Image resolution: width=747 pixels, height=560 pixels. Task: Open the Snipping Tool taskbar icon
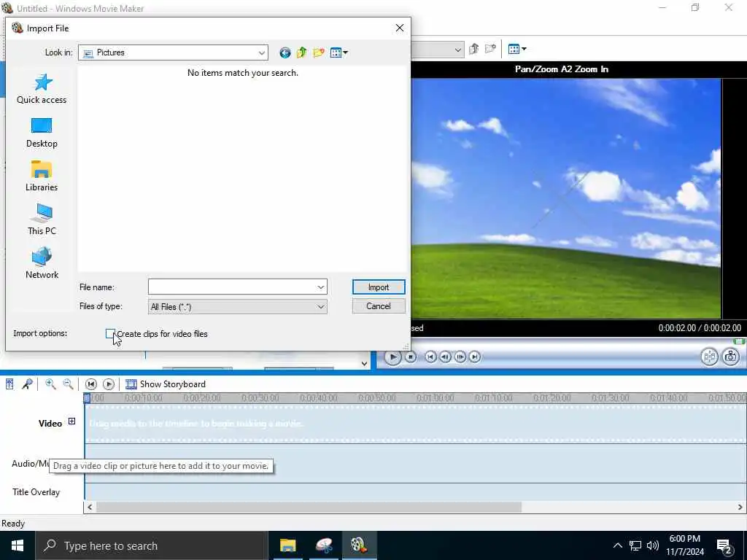click(x=324, y=545)
